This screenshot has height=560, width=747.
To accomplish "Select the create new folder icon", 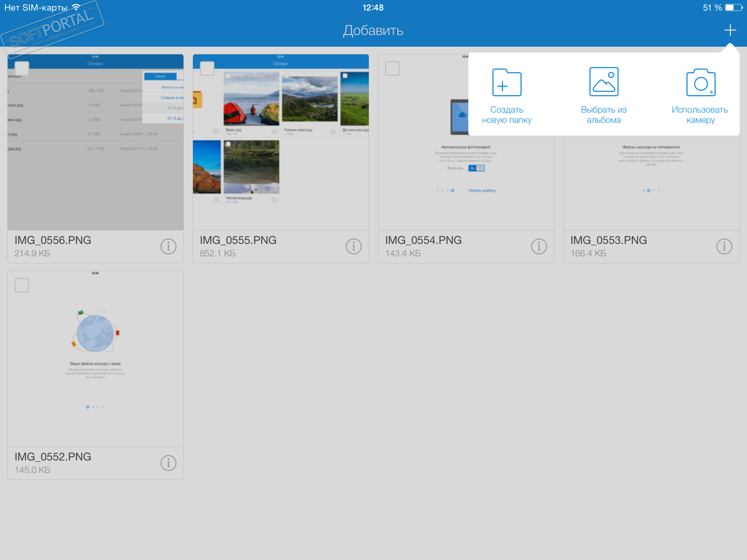I will [507, 83].
